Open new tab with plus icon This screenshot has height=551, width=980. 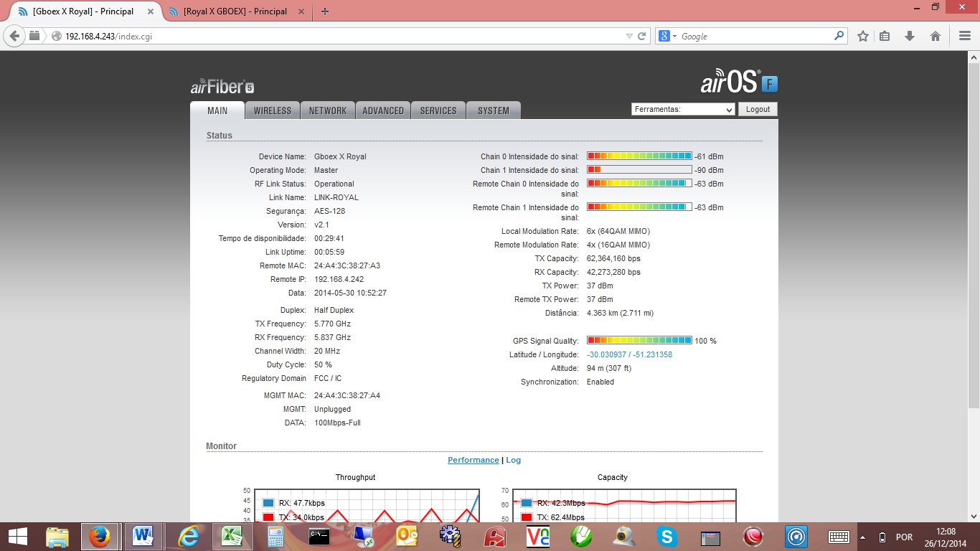click(x=325, y=11)
